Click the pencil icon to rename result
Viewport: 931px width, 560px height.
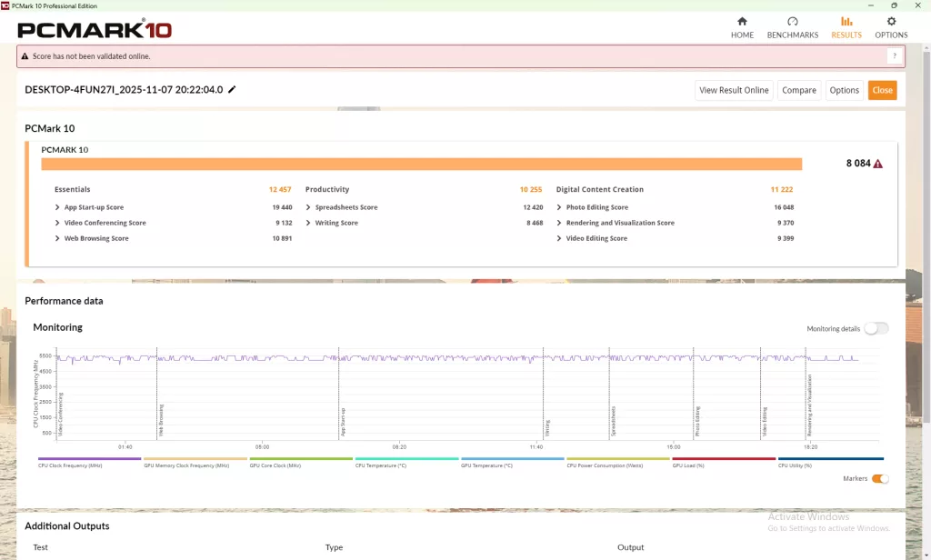(x=232, y=90)
